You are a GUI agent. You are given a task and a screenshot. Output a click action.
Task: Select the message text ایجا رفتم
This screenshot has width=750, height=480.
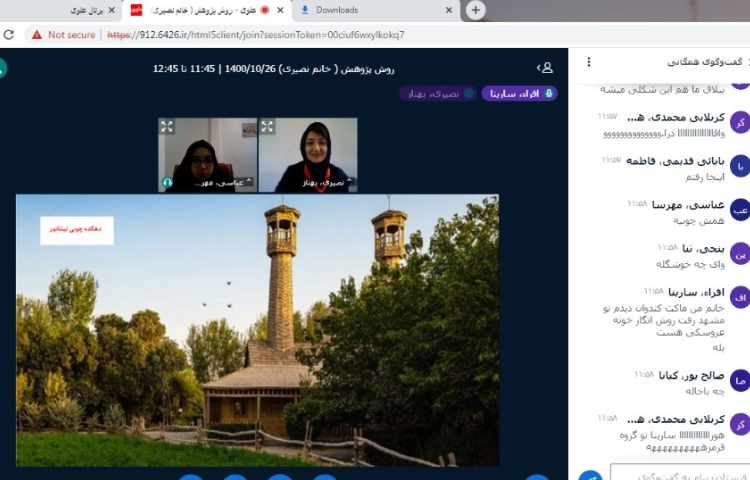tap(705, 177)
